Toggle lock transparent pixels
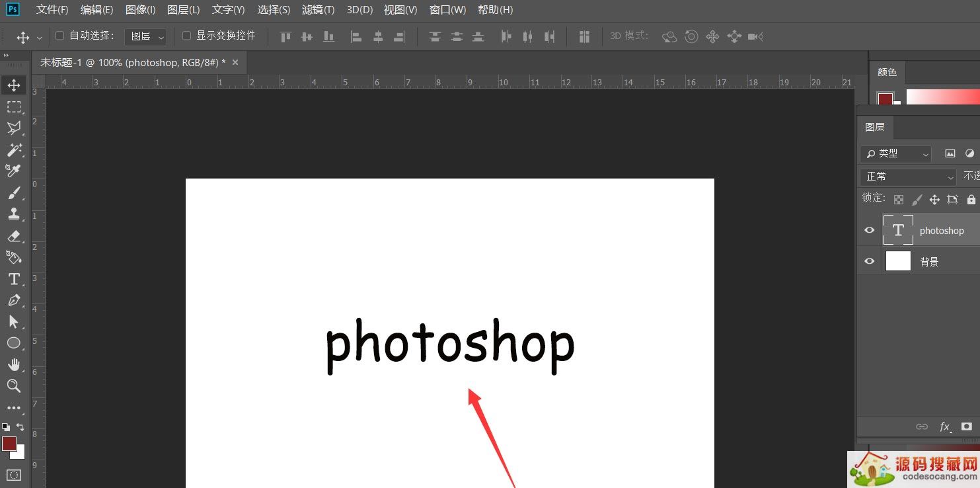The image size is (980, 488). pyautogui.click(x=899, y=199)
